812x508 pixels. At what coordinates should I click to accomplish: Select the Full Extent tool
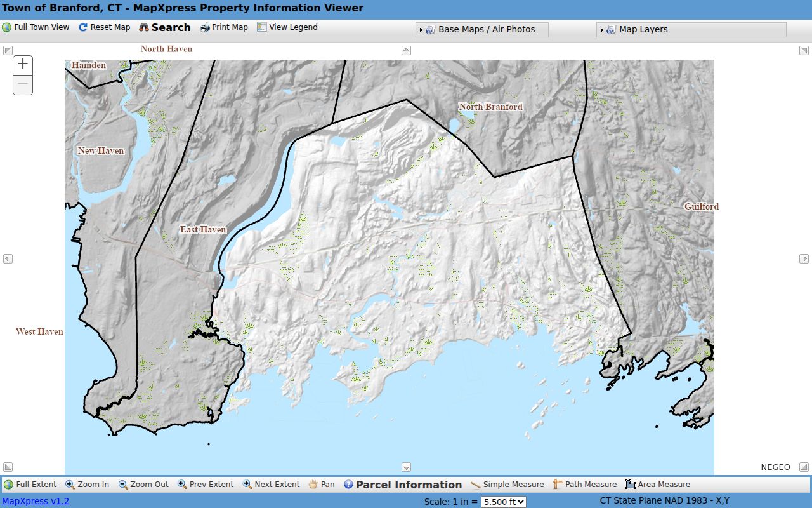(30, 485)
